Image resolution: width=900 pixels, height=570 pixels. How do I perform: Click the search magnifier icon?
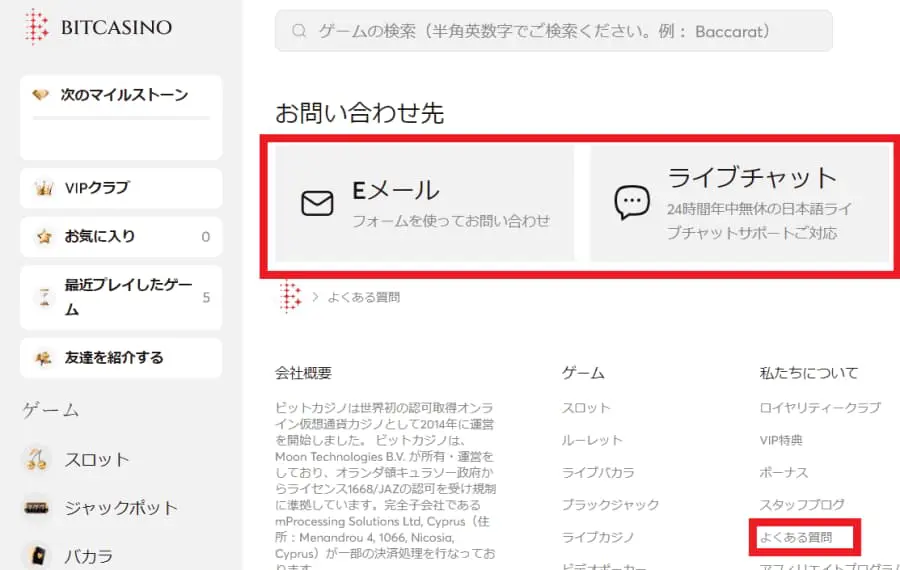(299, 30)
